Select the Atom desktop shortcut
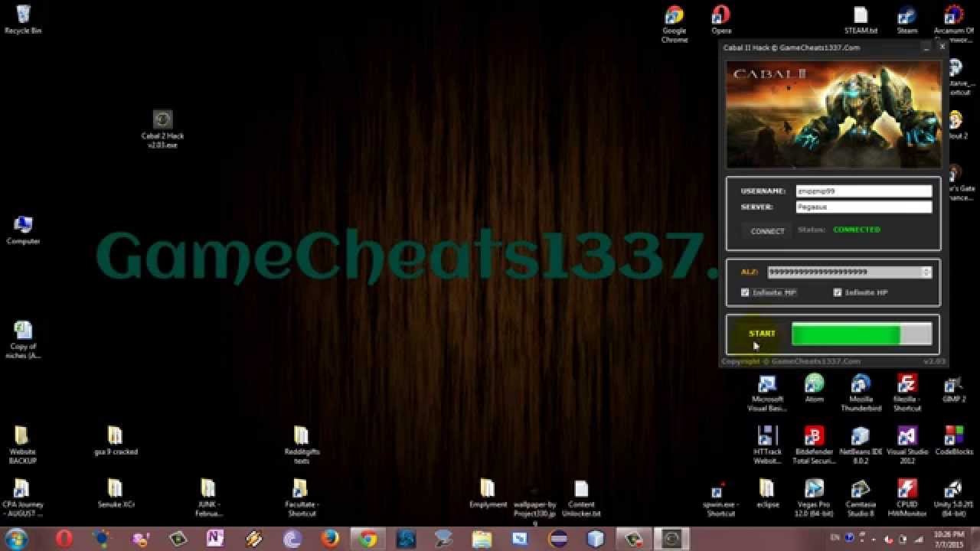The width and height of the screenshot is (980, 551). coord(815,388)
